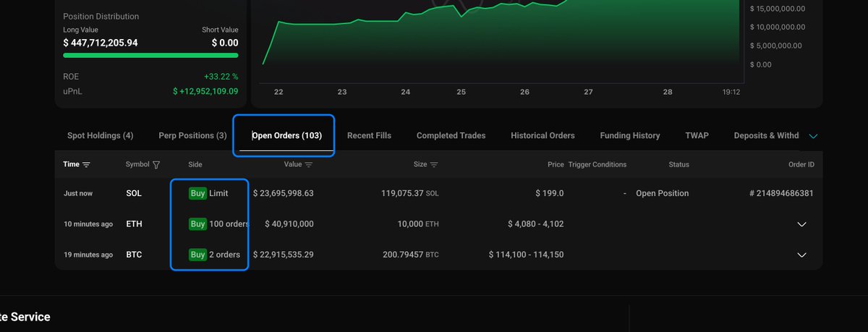
Task: Open the Perp Positions tab
Action: click(192, 135)
